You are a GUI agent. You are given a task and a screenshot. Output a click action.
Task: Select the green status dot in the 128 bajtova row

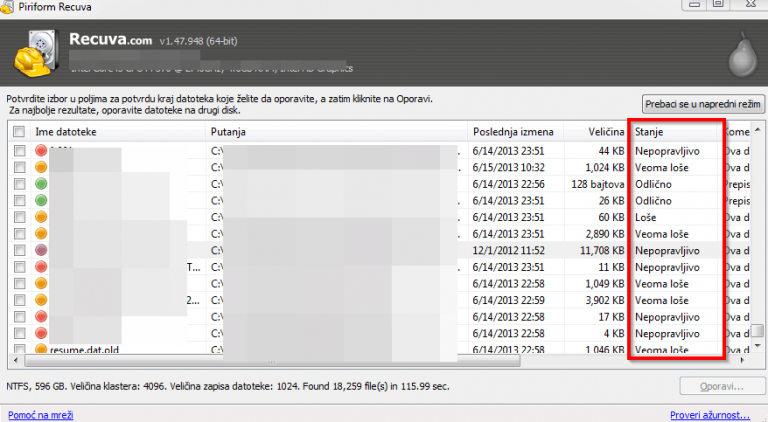coord(41,184)
